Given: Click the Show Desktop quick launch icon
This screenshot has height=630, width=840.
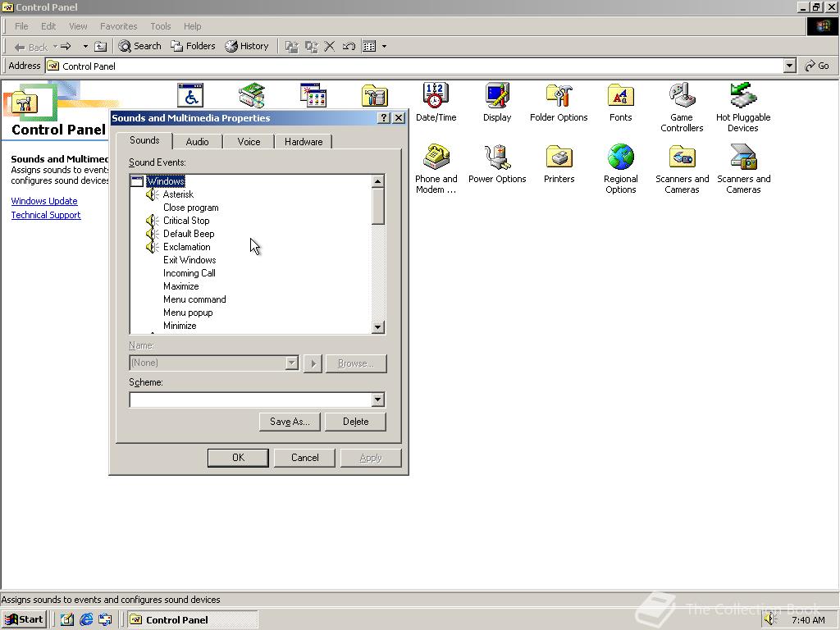Looking at the screenshot, I should click(x=66, y=619).
